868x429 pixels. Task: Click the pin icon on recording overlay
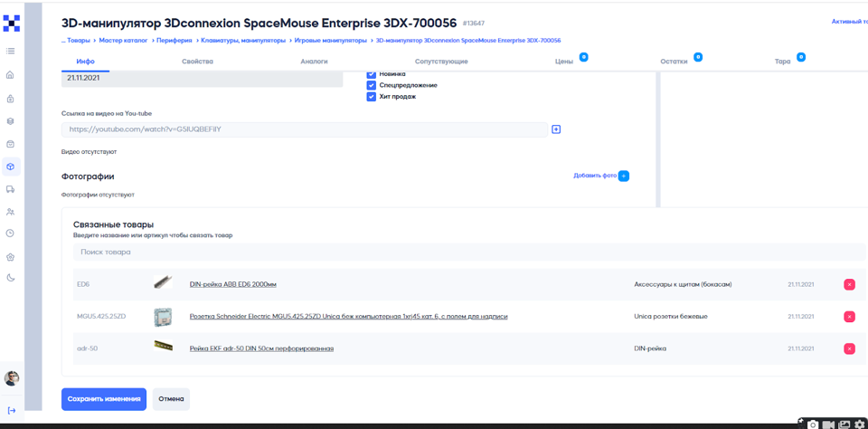coord(801,421)
